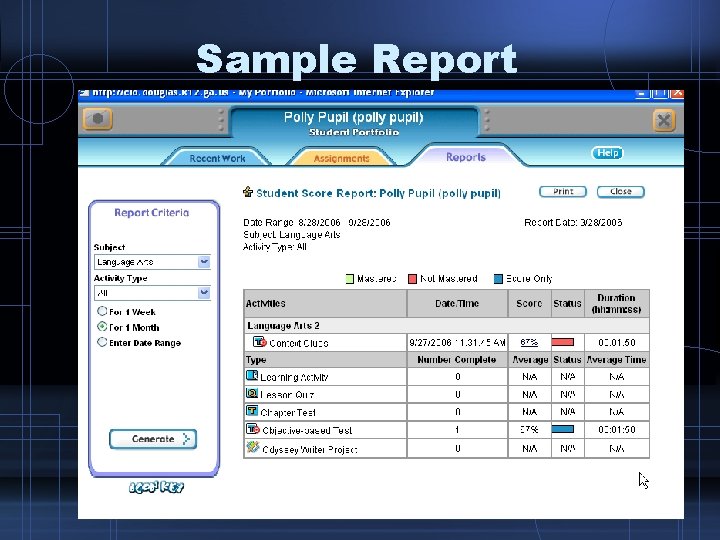Open the Subject dropdown showing Language Arts
The image size is (720, 540).
coord(152,262)
